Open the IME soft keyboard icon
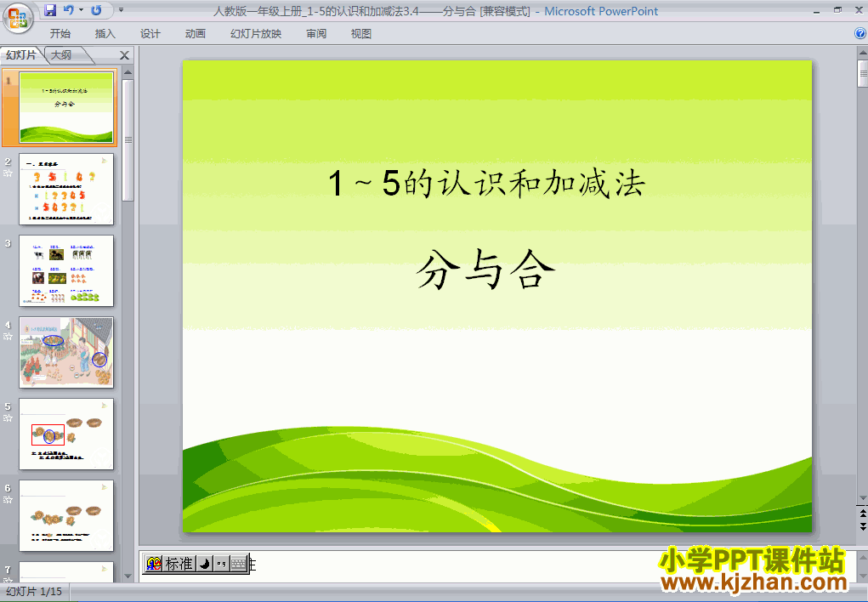The height and width of the screenshot is (602, 868). point(239,564)
